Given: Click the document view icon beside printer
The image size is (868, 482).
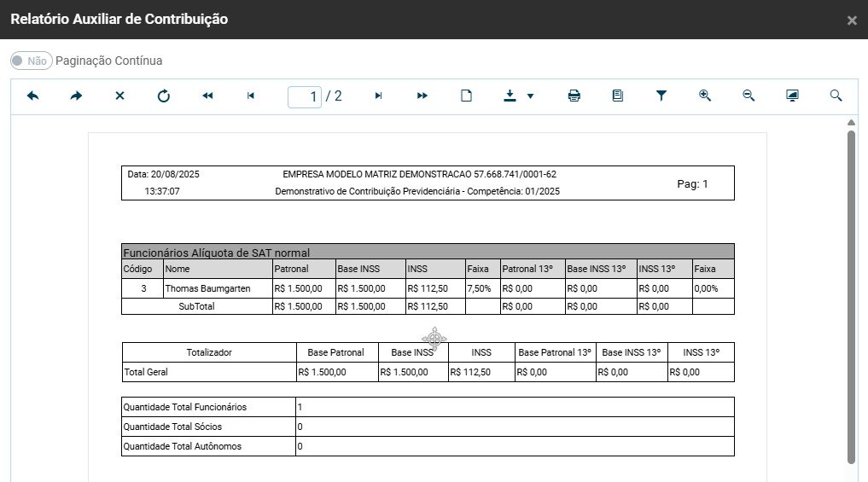Looking at the screenshot, I should (618, 96).
